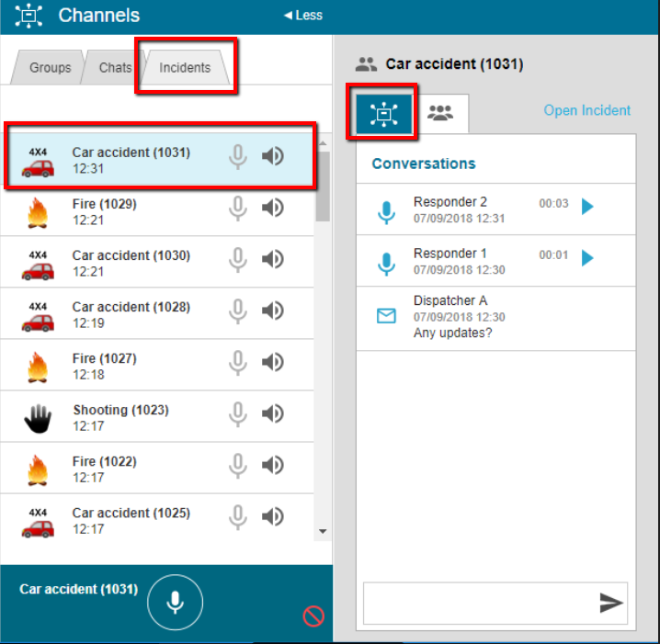Select the Fire (1027) incident row
Image resolution: width=660 pixels, height=644 pixels.
coord(138,367)
